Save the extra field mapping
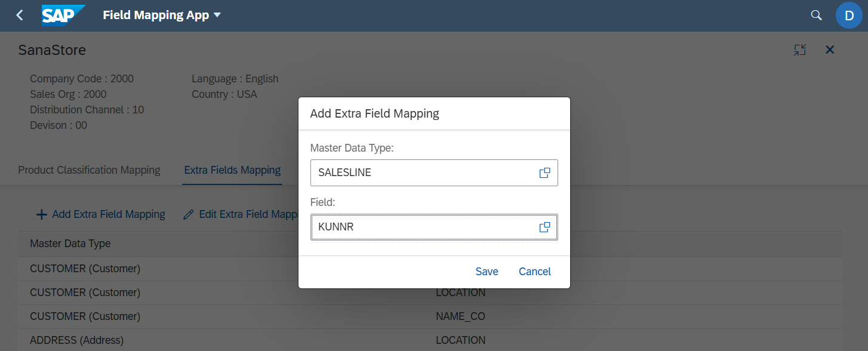Image resolution: width=868 pixels, height=351 pixels. (x=487, y=272)
